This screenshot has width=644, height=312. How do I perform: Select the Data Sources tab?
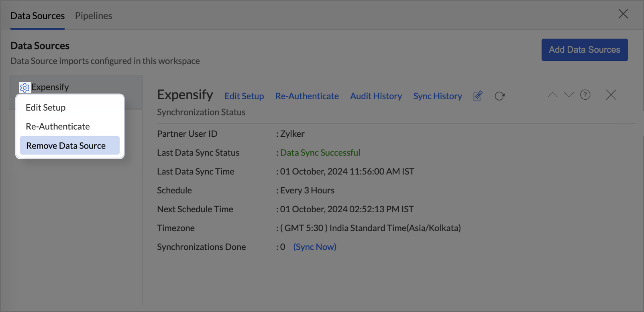tap(37, 16)
